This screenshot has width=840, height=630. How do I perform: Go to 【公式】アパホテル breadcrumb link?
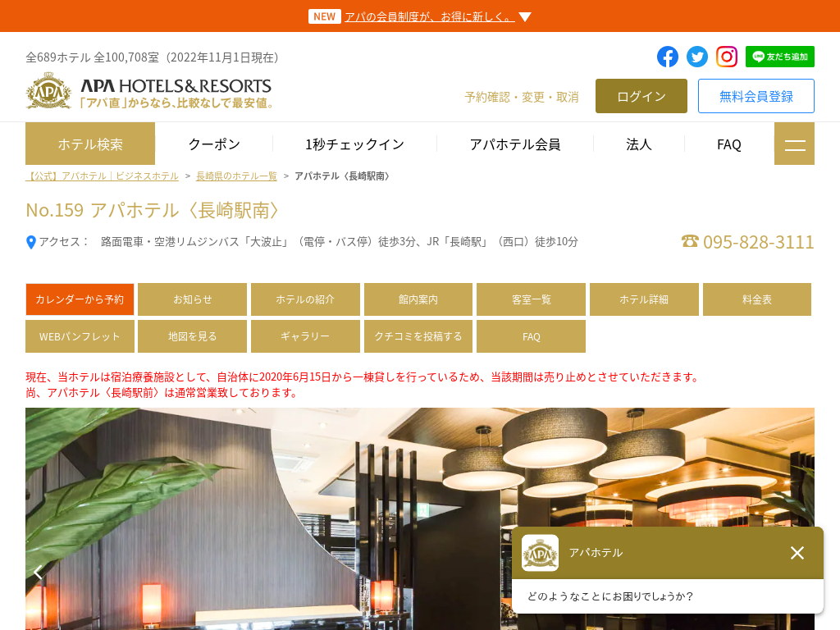coord(102,176)
